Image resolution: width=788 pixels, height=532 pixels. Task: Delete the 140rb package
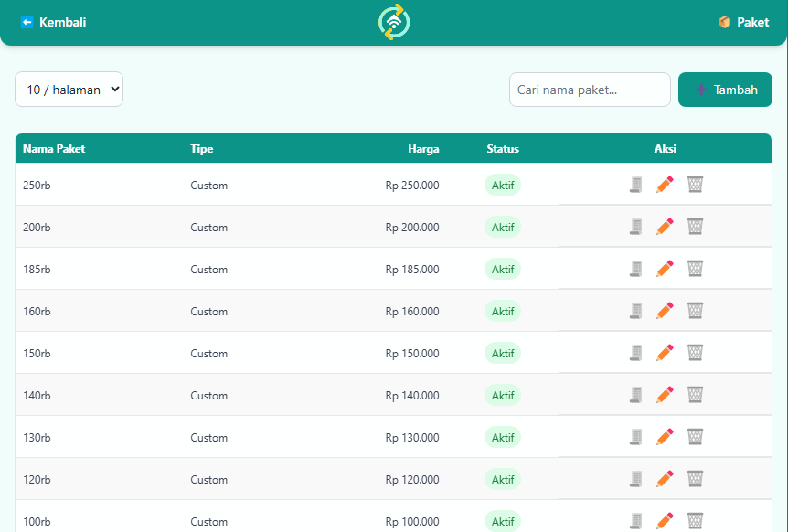pyautogui.click(x=695, y=394)
